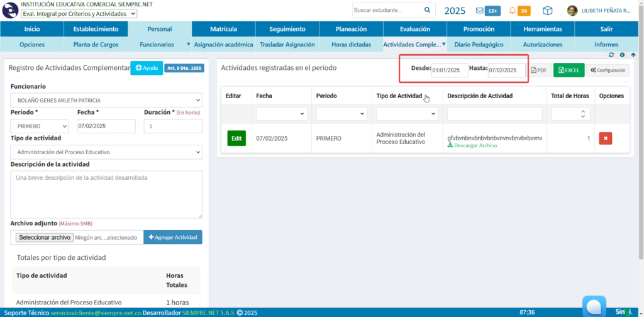The image size is (644, 317).
Task: Expand the Tipo de Actividad column filter
Action: (407, 114)
